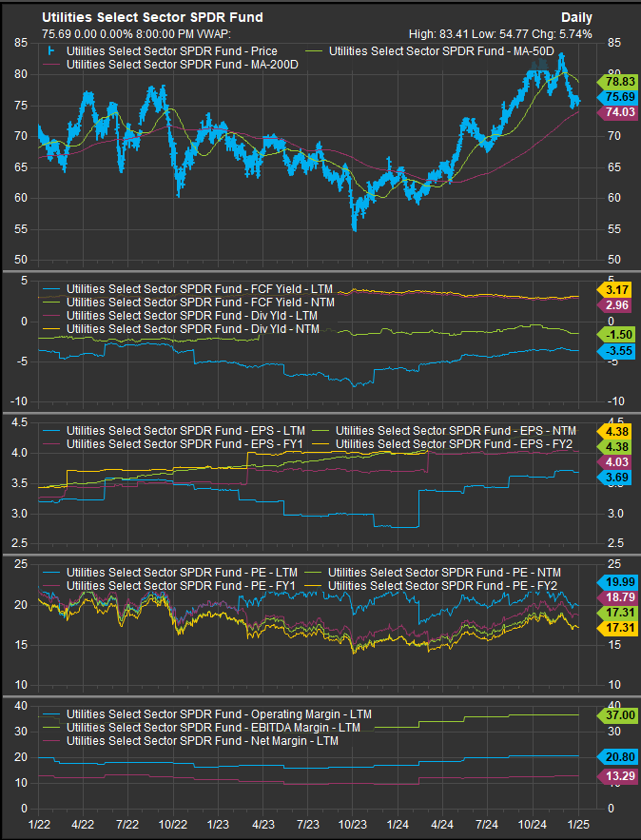
Task: Select the EPS - FY2 legend entry
Action: (444, 444)
